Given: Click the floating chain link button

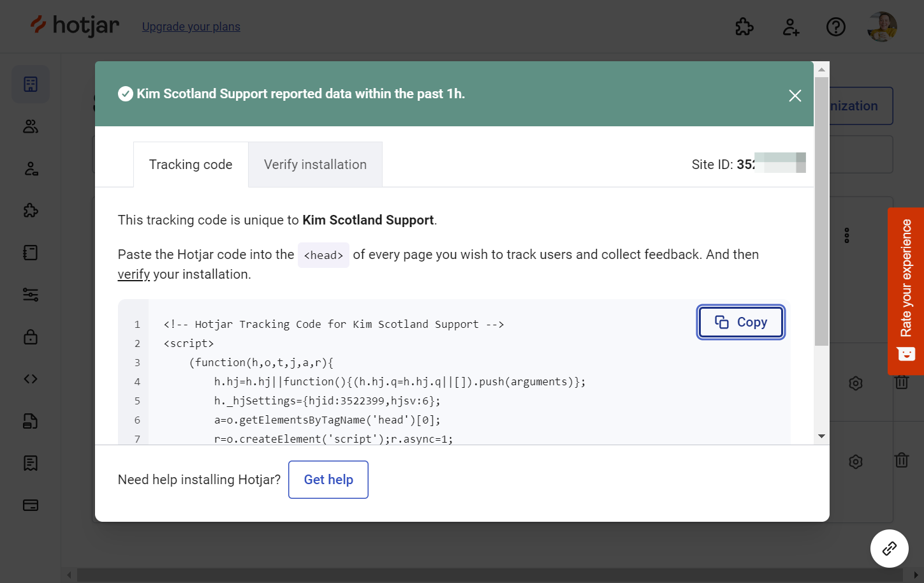Looking at the screenshot, I should [890, 549].
